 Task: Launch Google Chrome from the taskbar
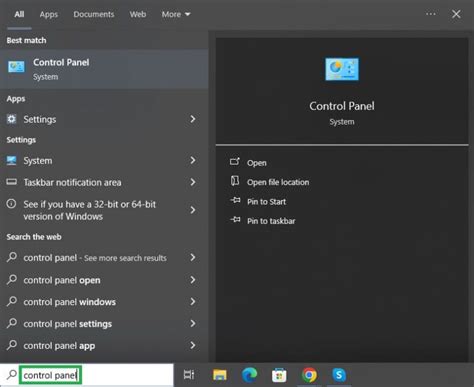click(309, 375)
